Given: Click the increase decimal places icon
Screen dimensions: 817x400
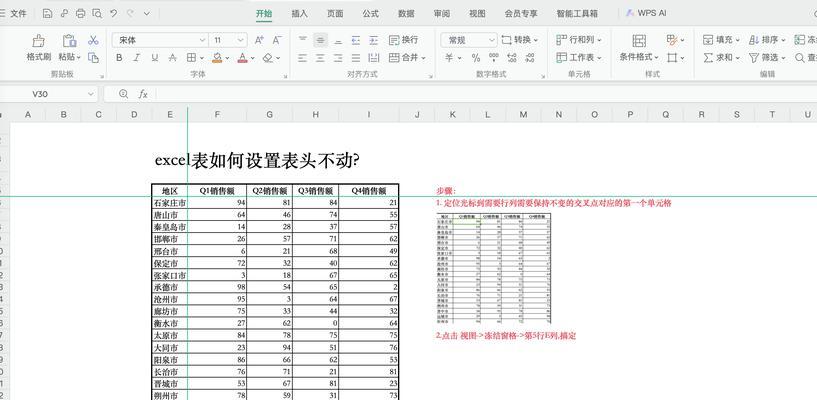Looking at the screenshot, I should click(512, 57).
